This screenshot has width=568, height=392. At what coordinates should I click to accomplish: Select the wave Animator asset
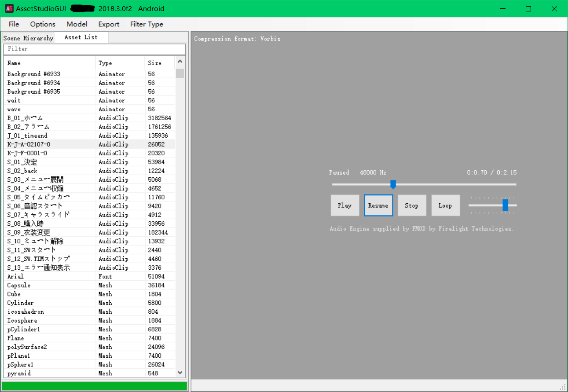tap(89, 109)
